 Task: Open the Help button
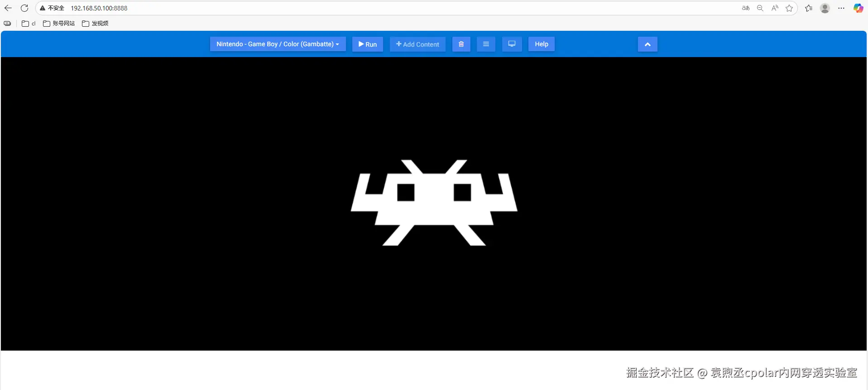(542, 44)
